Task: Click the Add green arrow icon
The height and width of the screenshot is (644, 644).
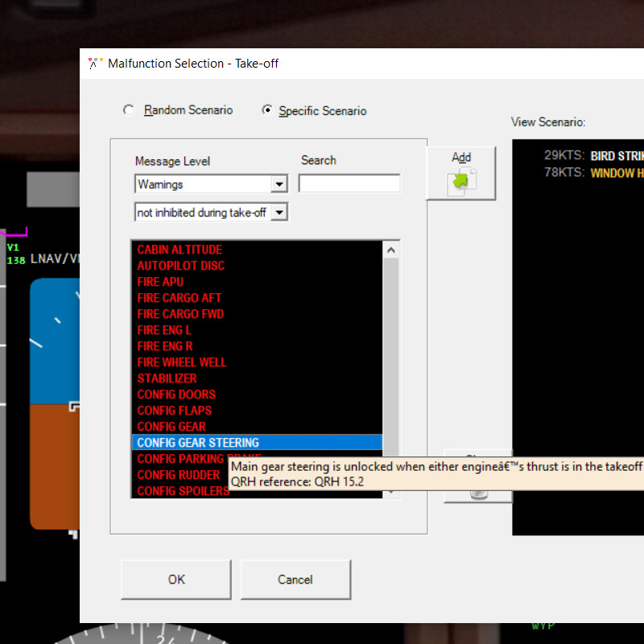Action: click(x=461, y=180)
